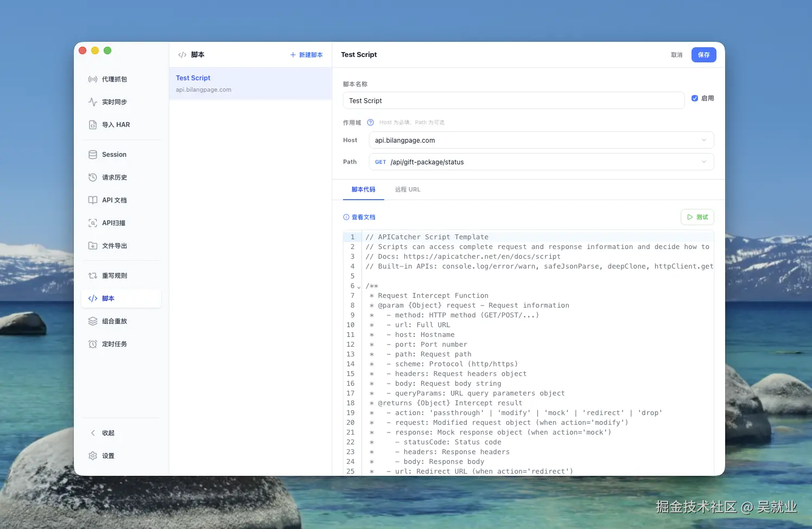Image resolution: width=812 pixels, height=529 pixels.
Task: Click the 作用域 help question-mark icon
Action: coord(370,123)
